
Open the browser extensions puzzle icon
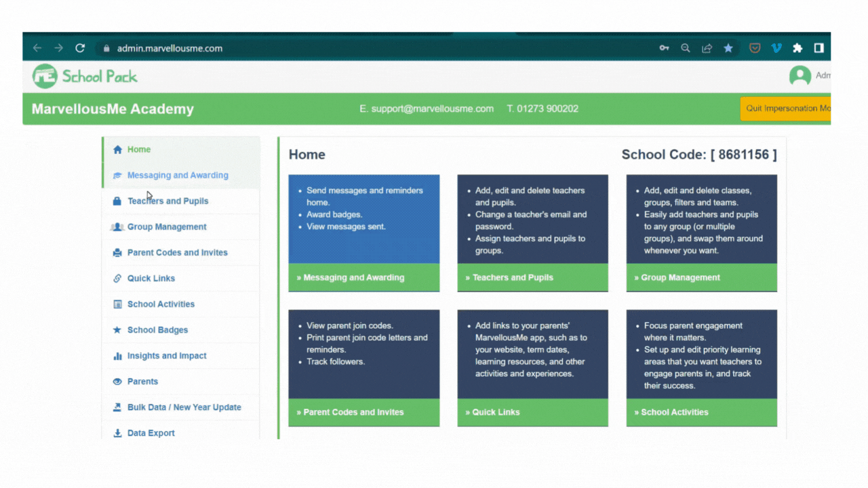(x=797, y=48)
